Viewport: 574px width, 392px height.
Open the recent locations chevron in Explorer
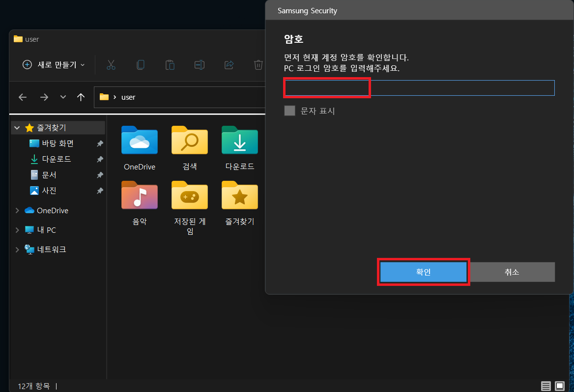[x=63, y=97]
